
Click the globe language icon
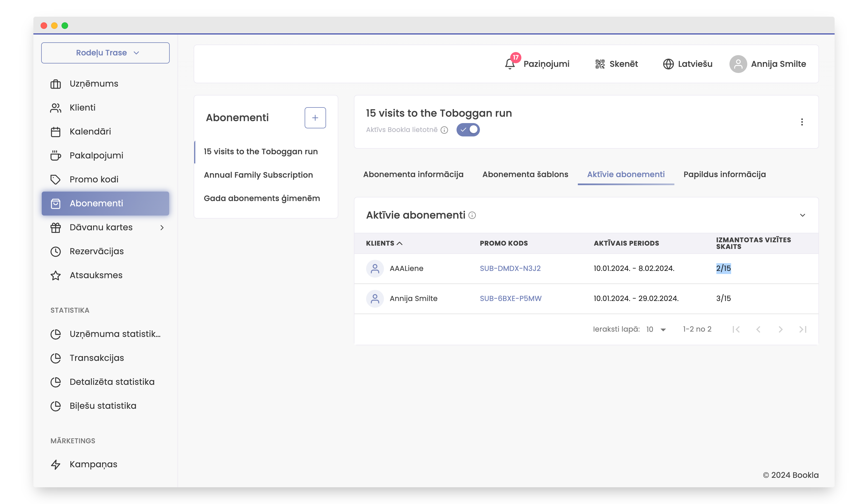[668, 64]
